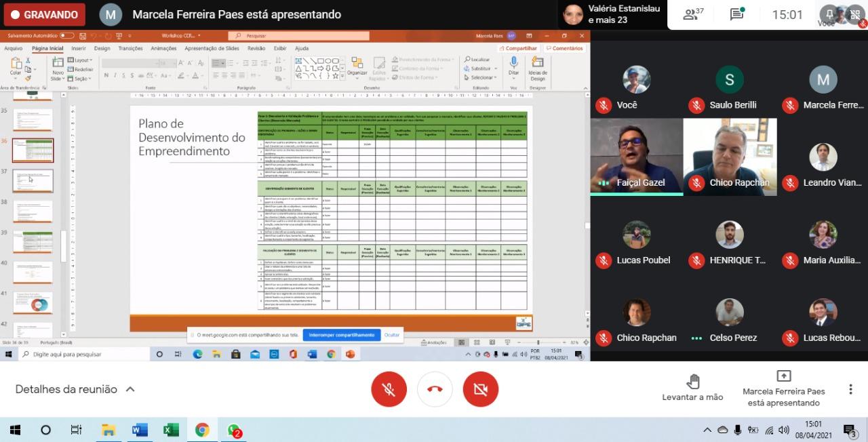Select slide 37 thumbnail
This screenshot has width=868, height=442.
(x=33, y=181)
